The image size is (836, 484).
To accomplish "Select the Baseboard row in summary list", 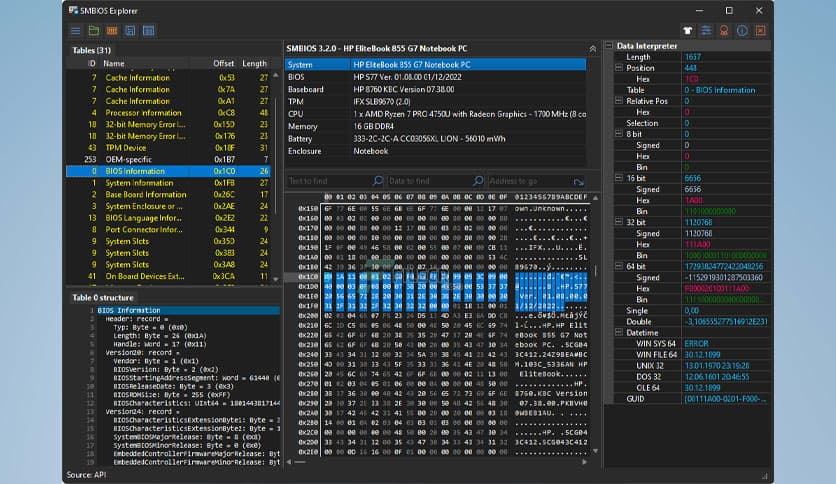I will pyautogui.click(x=436, y=89).
